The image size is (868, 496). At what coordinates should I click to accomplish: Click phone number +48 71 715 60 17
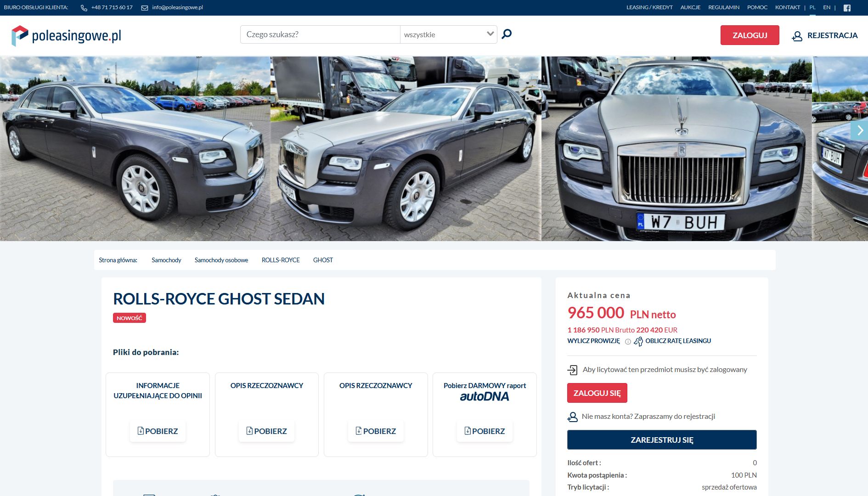(x=112, y=7)
